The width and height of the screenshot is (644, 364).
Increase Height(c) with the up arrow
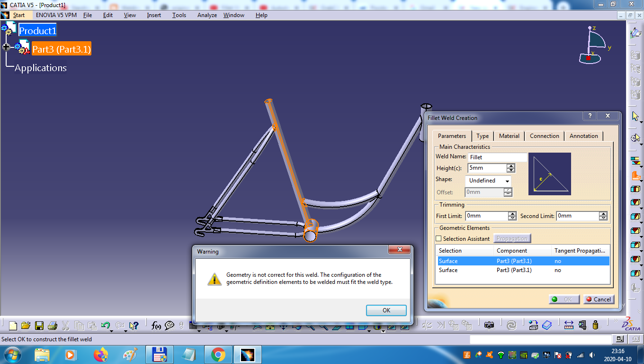pyautogui.click(x=510, y=166)
